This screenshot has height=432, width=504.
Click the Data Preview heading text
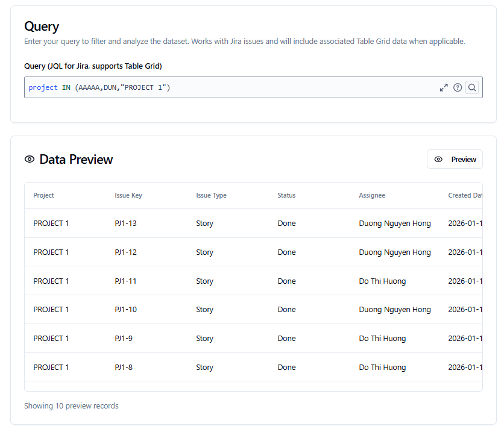pos(76,159)
